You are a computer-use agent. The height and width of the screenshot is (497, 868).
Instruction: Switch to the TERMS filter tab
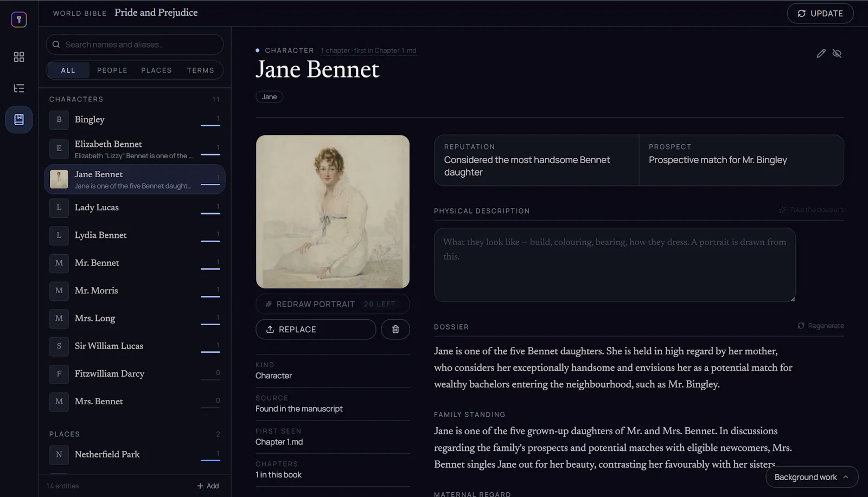point(201,70)
